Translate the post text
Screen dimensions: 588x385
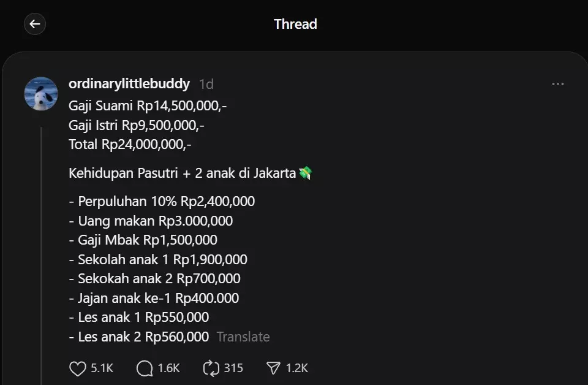(x=243, y=337)
